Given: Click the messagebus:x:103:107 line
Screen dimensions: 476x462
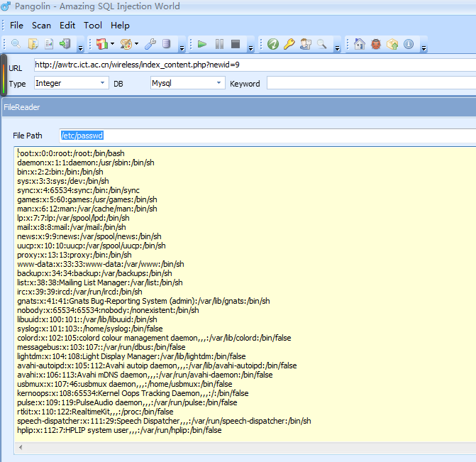Looking at the screenshot, I should 101,347.
